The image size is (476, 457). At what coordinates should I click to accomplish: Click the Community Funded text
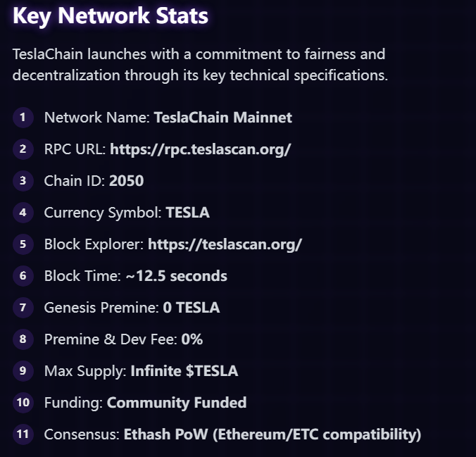[176, 403]
